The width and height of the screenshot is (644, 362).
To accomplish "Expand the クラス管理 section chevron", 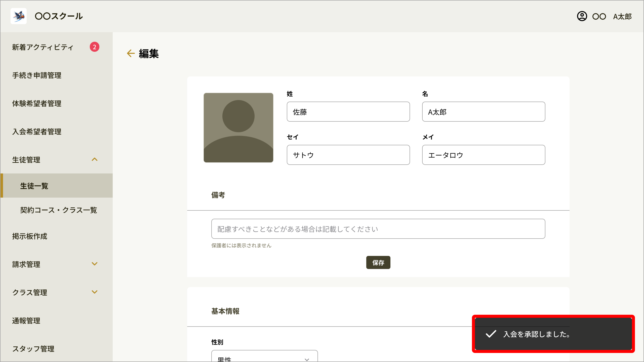I will point(95,292).
